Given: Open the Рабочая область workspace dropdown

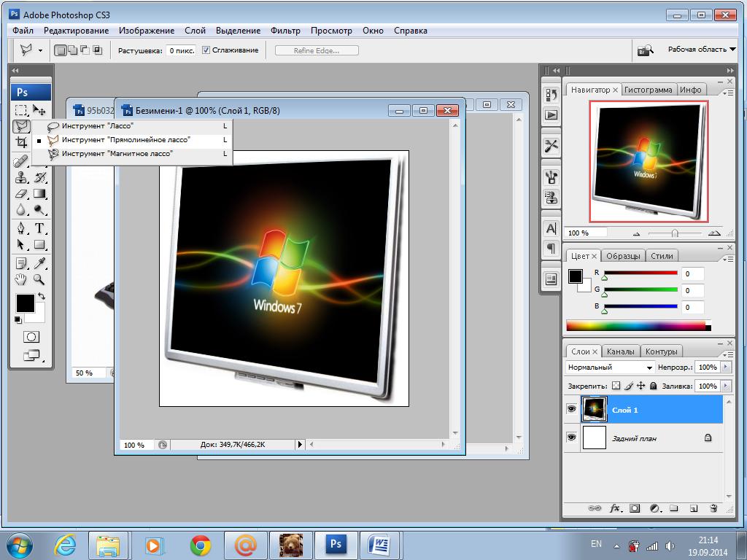Looking at the screenshot, I should point(702,49).
